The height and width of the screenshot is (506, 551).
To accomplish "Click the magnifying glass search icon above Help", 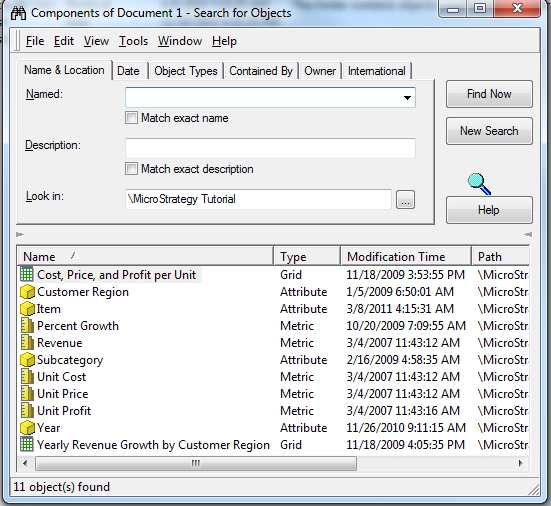I will coord(479,184).
